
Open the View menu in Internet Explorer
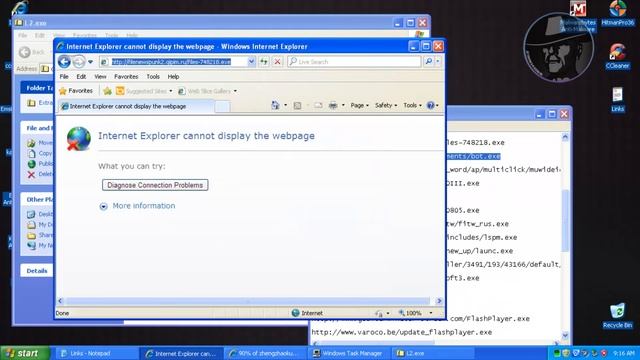point(100,77)
